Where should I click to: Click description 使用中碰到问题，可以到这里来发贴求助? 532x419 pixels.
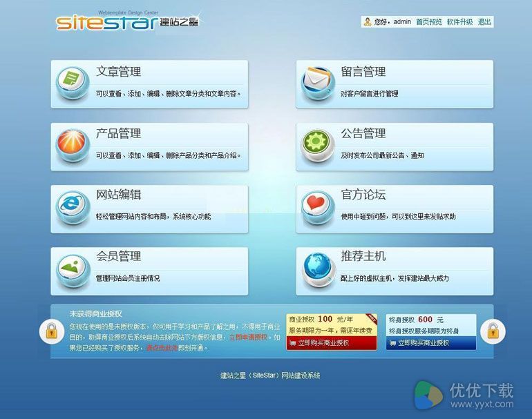pos(399,217)
